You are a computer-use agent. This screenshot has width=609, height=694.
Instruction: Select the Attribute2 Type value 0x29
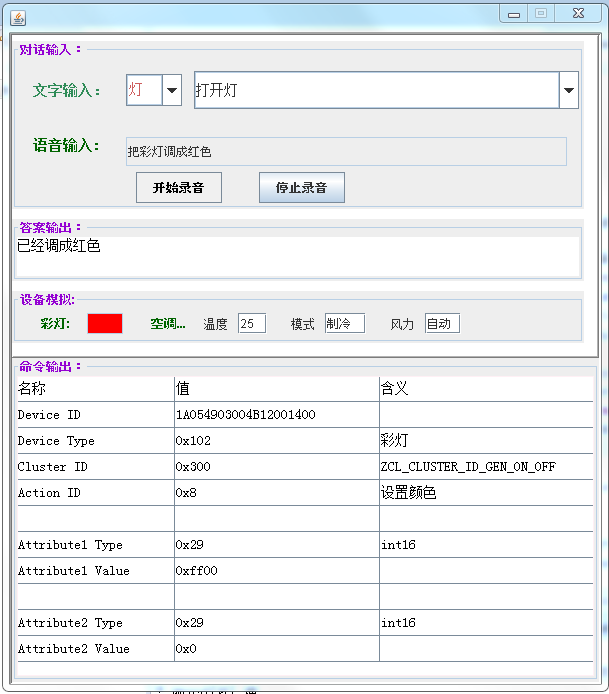point(277,623)
